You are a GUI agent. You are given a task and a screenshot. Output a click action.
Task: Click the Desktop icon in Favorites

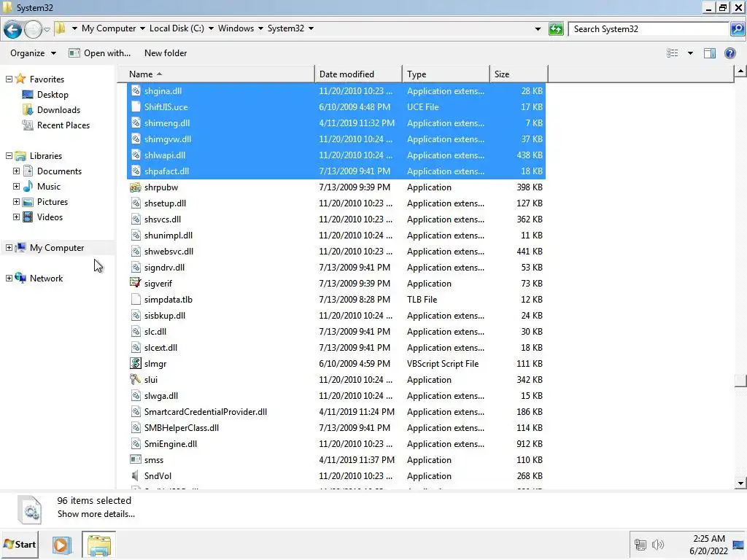click(x=28, y=95)
